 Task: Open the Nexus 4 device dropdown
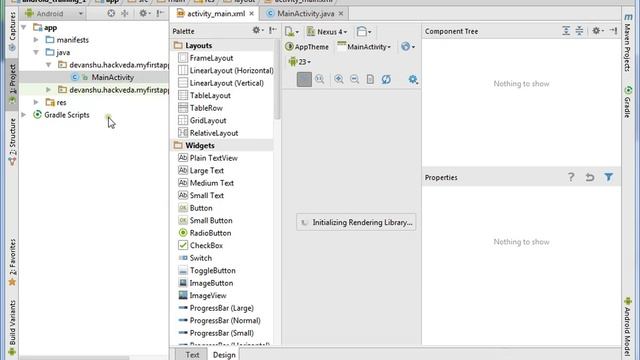[x=327, y=32]
